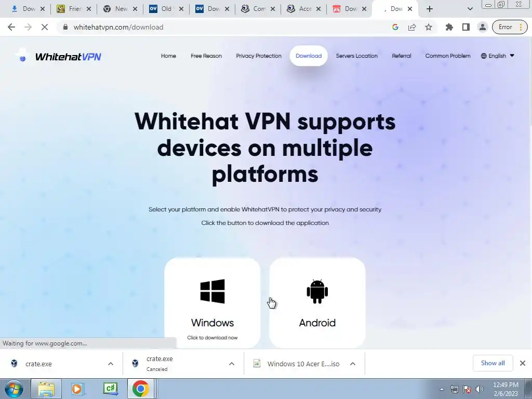Open the Referral page
The height and width of the screenshot is (399, 532).
click(402, 56)
